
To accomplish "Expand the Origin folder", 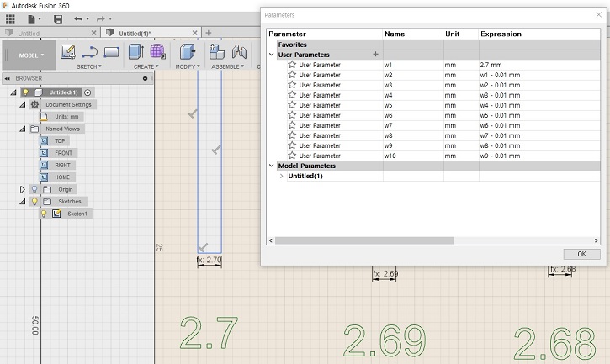I will (23, 189).
